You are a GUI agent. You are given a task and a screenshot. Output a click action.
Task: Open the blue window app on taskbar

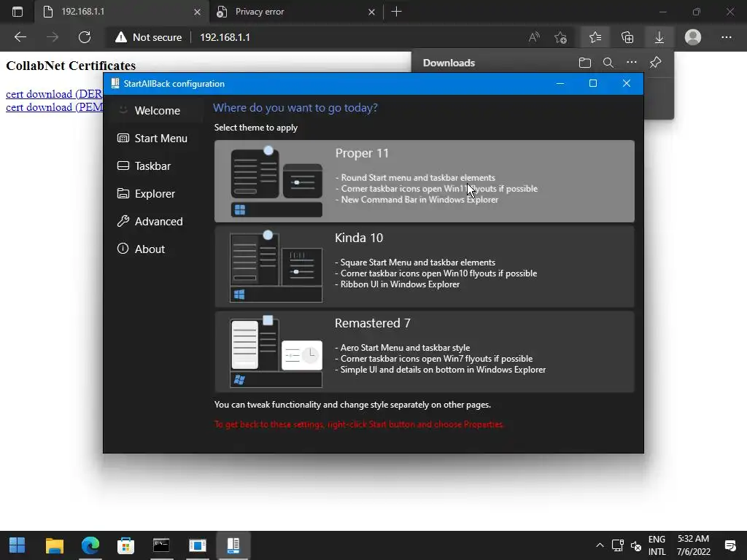point(197,545)
